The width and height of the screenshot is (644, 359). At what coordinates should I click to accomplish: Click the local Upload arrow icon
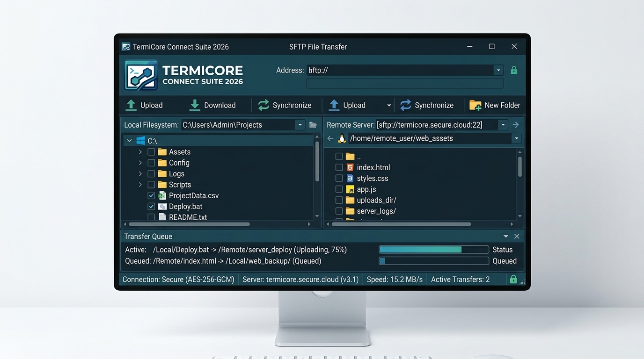click(x=131, y=105)
